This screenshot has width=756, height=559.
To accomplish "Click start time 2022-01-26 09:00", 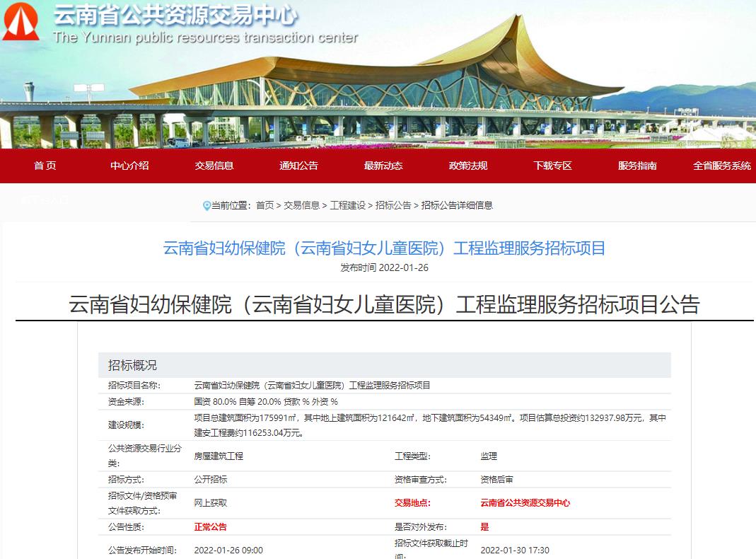I will point(228,551).
